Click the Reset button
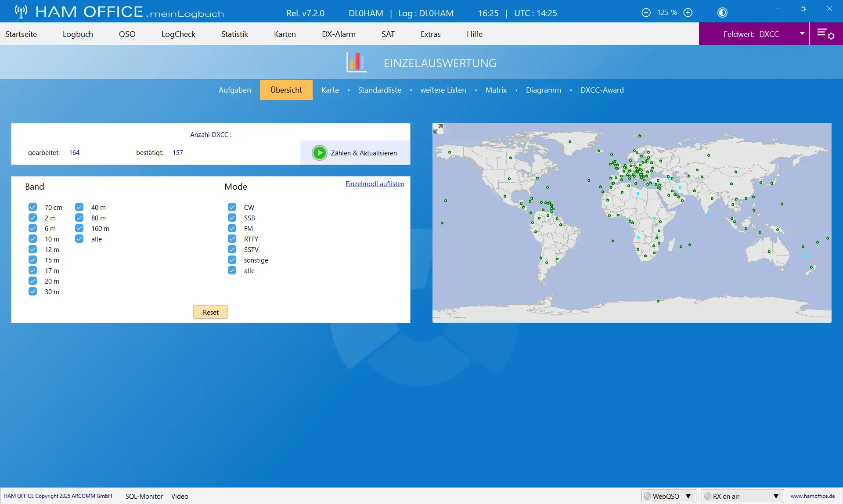Screen dimensions: 843x504 point(211,312)
